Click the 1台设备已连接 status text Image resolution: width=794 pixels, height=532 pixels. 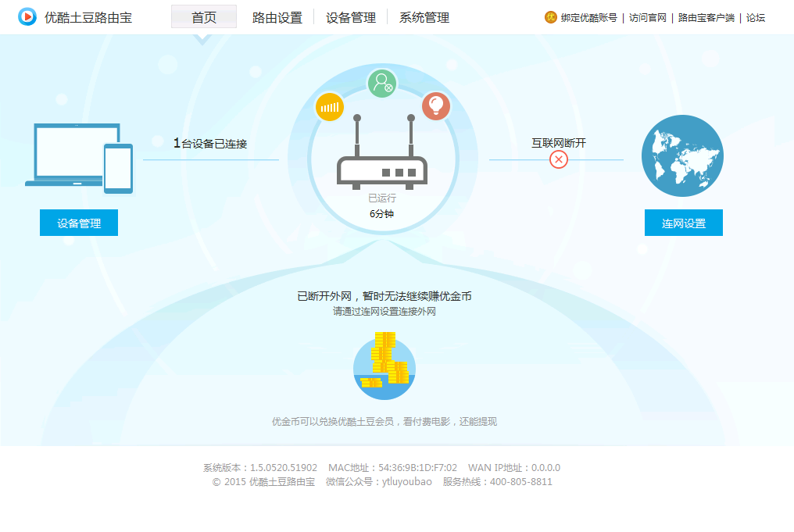(210, 143)
